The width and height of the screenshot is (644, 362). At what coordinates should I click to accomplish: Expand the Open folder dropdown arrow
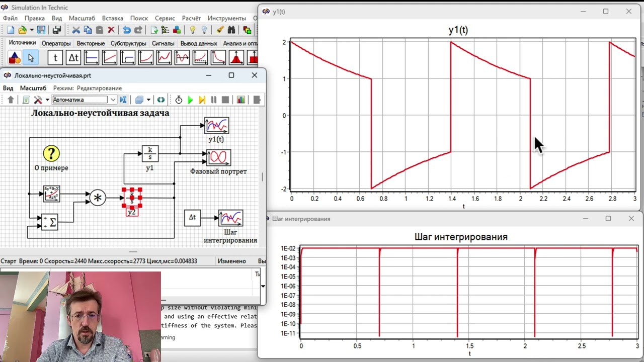tap(31, 30)
